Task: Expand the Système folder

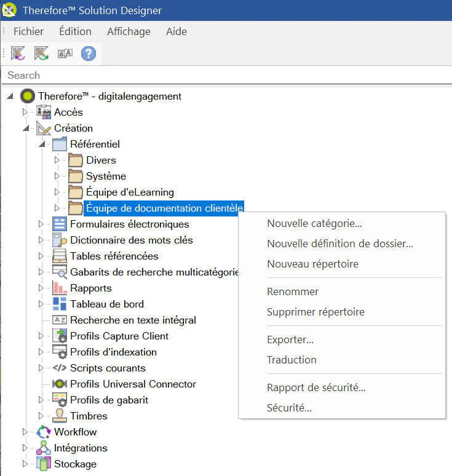Action: tap(57, 176)
